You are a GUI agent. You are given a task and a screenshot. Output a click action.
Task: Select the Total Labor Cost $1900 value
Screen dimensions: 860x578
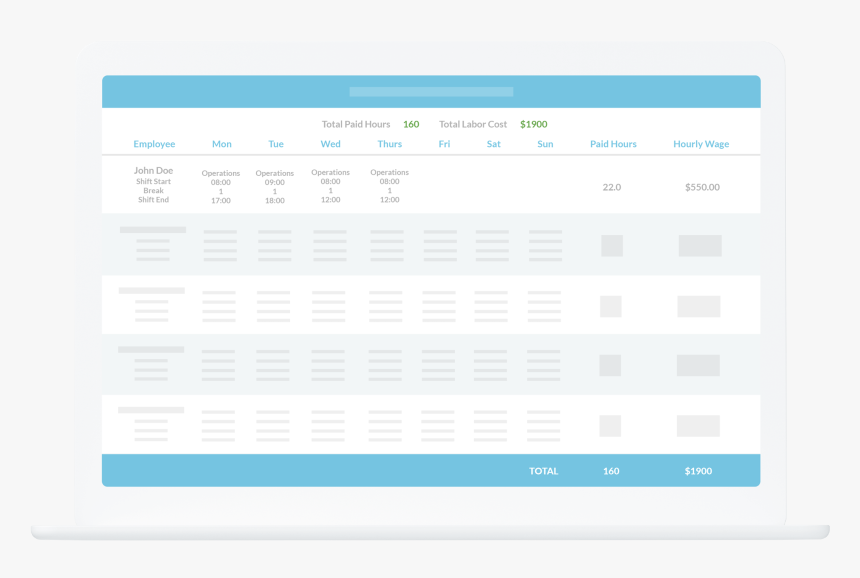point(533,124)
